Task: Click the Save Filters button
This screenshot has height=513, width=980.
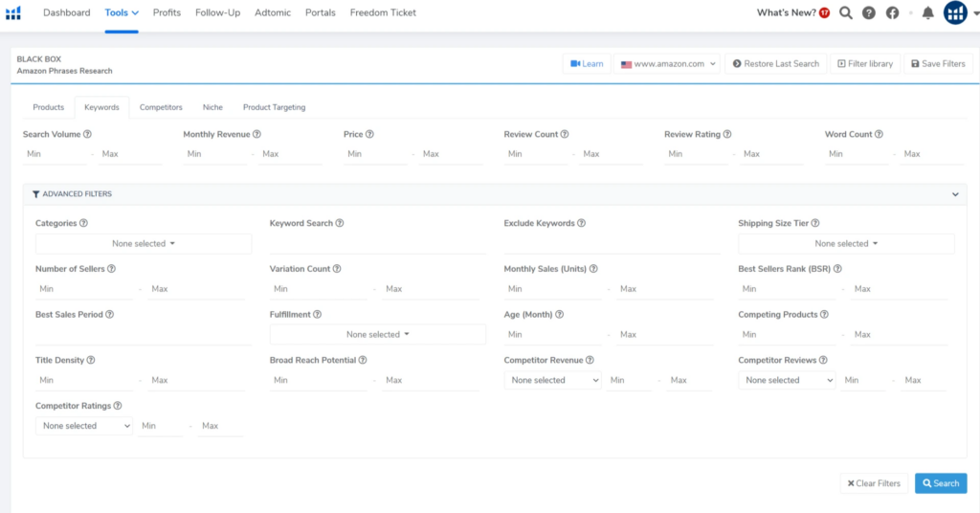Action: coord(938,64)
